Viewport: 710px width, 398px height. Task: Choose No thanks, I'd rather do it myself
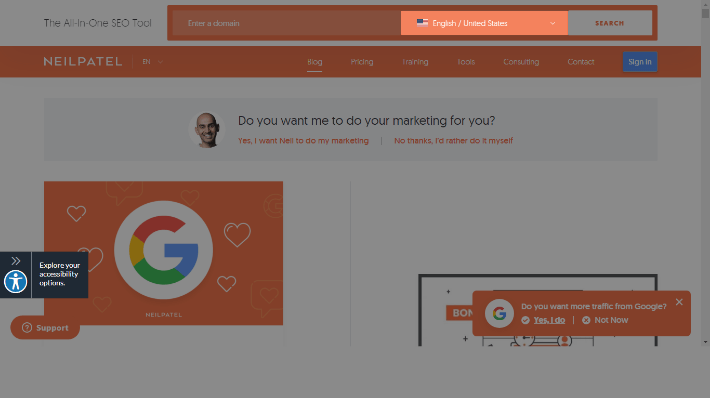(453, 141)
